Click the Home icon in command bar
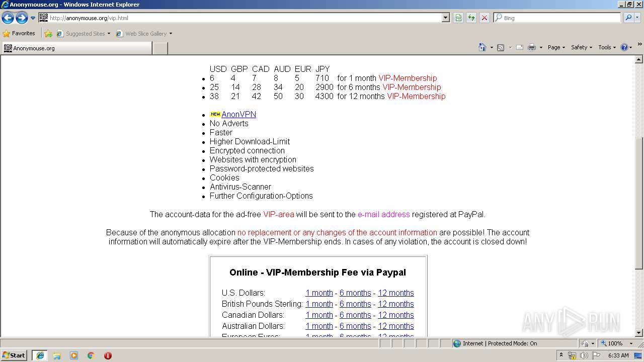 pyautogui.click(x=482, y=47)
